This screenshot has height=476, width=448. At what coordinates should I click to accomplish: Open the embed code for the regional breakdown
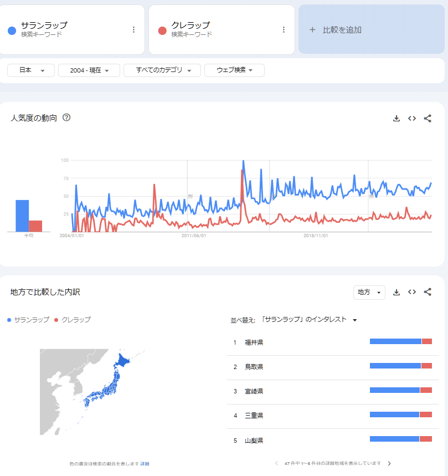tap(412, 292)
